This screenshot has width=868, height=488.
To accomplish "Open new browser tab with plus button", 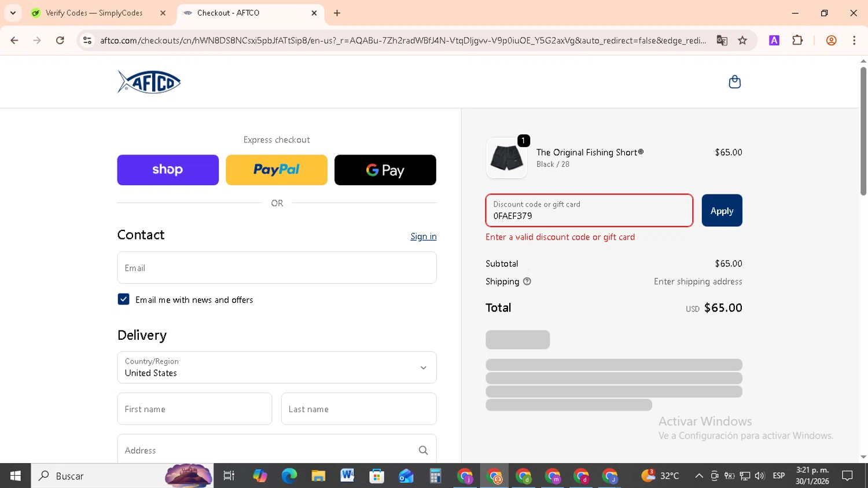I will [x=337, y=13].
